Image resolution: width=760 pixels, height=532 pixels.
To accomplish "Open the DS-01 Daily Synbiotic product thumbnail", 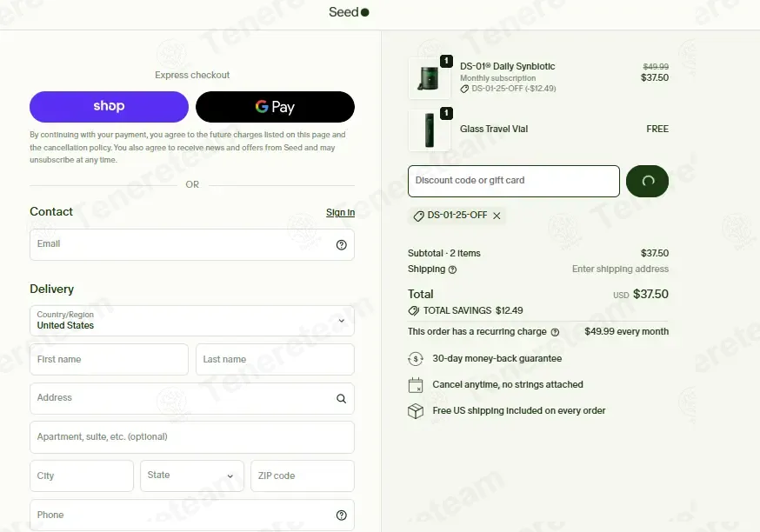I will click(430, 78).
